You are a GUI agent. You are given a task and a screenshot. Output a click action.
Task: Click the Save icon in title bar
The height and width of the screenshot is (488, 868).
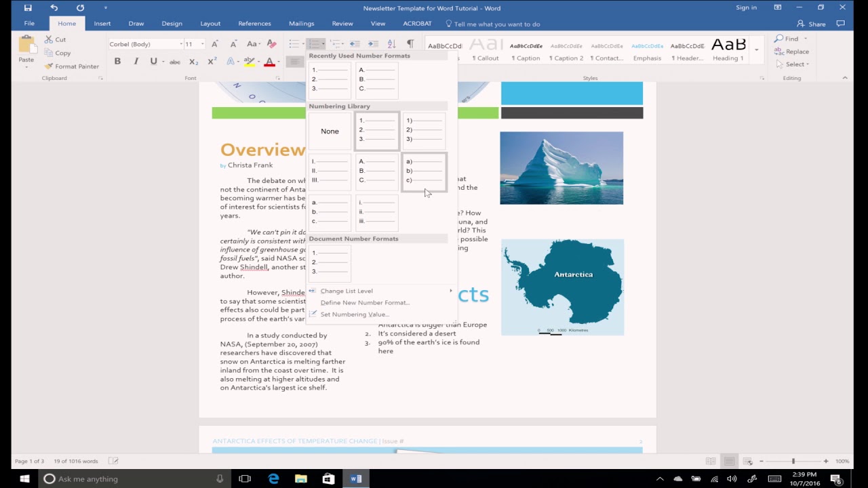[x=28, y=7]
